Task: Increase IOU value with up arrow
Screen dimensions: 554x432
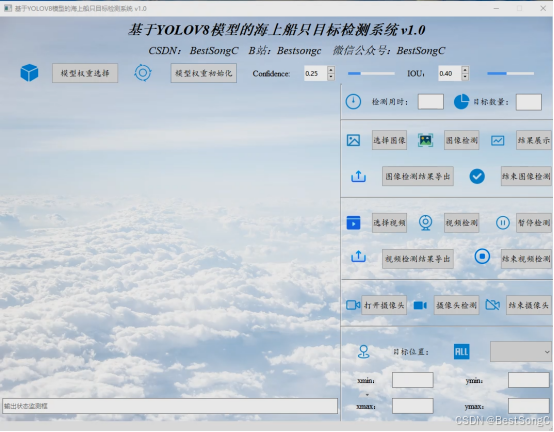Action: (x=465, y=70)
